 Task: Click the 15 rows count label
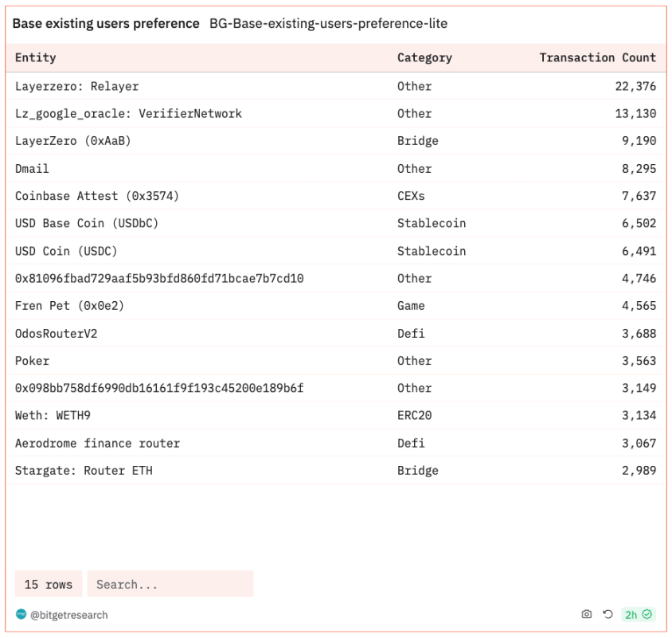tap(49, 584)
